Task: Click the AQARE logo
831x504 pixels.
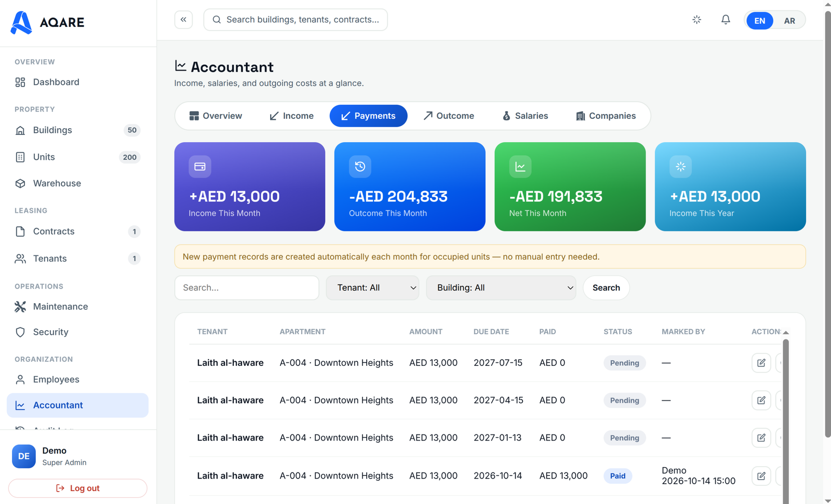Action: 47,22
